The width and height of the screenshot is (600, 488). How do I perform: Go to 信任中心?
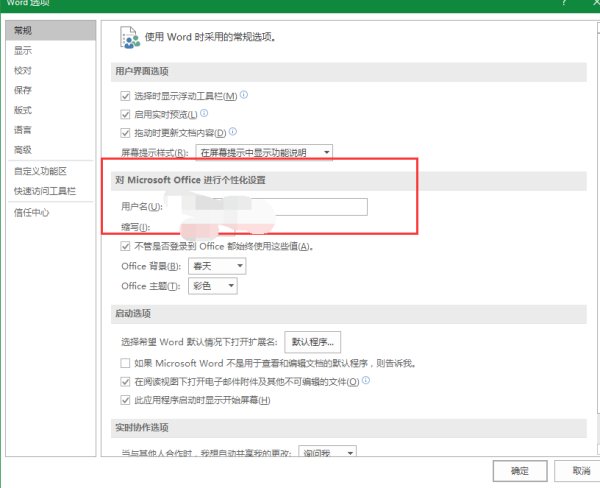[51, 212]
